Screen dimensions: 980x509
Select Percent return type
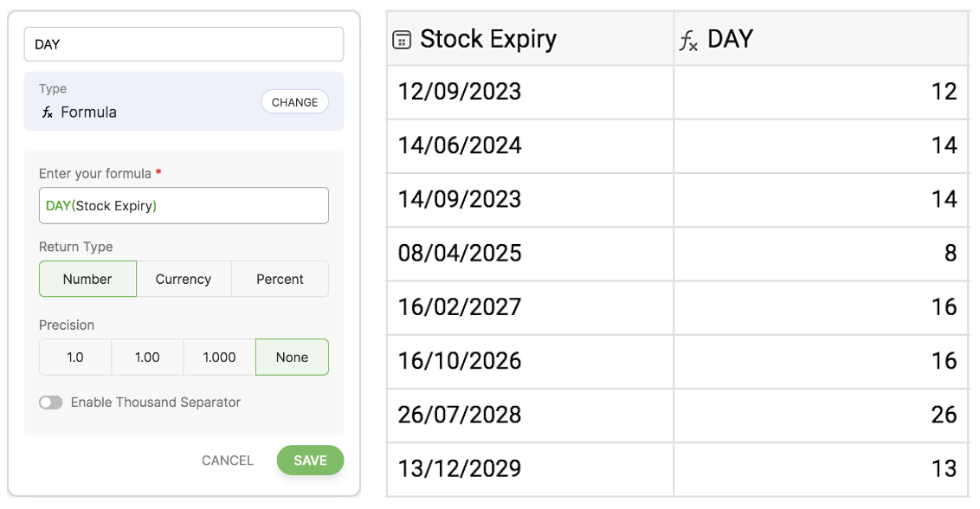coord(280,279)
